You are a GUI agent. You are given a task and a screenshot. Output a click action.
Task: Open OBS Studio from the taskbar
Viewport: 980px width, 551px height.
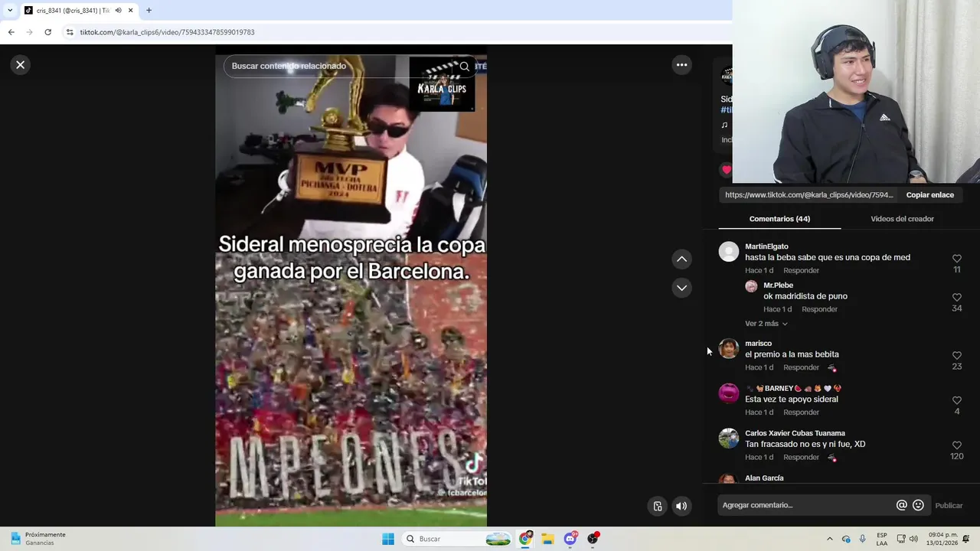click(593, 539)
